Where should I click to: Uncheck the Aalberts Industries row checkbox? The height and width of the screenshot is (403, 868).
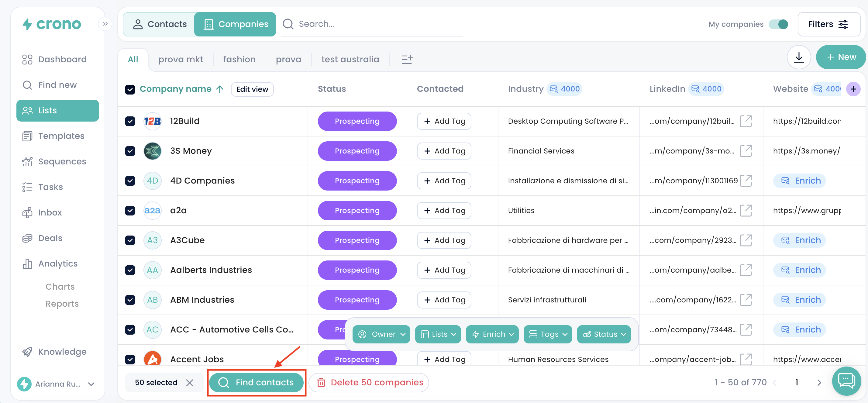coord(130,270)
